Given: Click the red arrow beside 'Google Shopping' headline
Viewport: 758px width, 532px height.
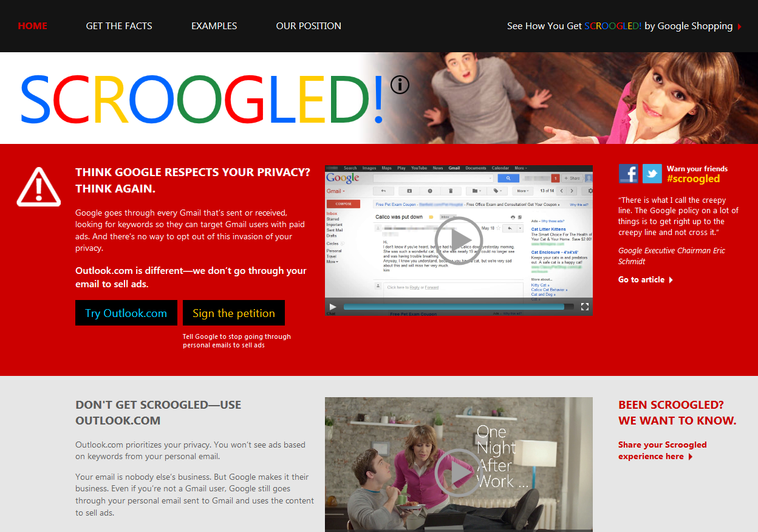Looking at the screenshot, I should pos(739,26).
